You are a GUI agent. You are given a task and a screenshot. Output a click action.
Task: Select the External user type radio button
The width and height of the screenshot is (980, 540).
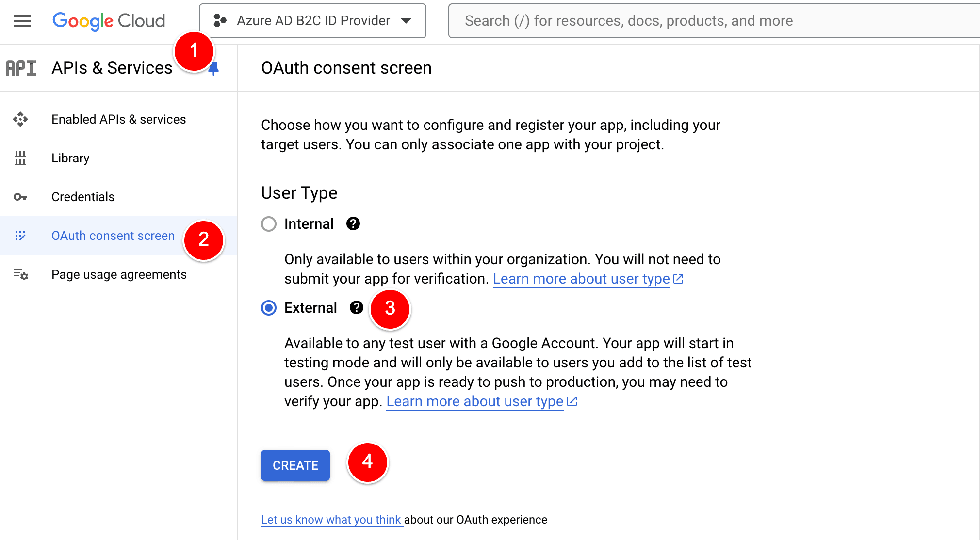tap(269, 308)
